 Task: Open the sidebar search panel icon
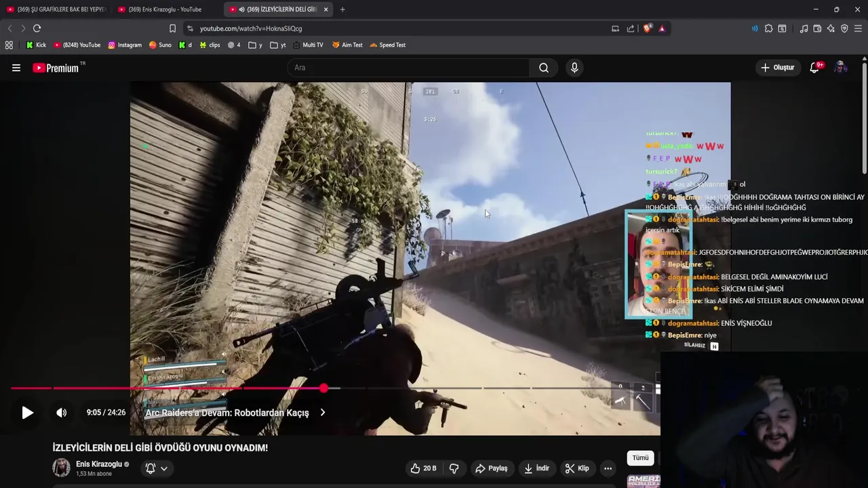[x=782, y=28]
